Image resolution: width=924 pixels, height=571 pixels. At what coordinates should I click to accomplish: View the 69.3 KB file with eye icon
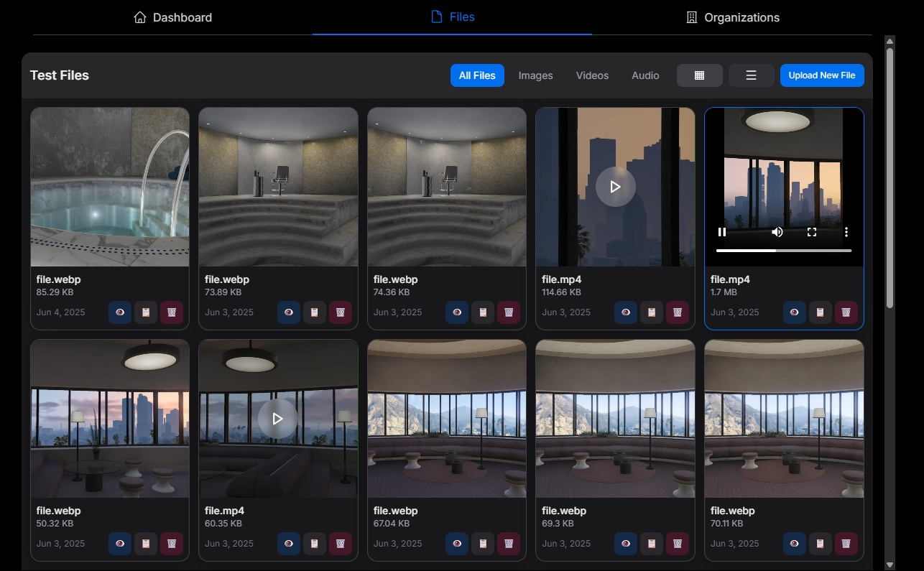[x=626, y=544]
